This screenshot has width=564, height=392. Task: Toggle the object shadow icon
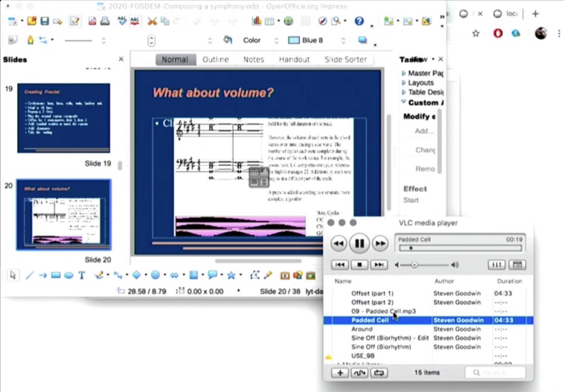pyautogui.click(x=362, y=40)
